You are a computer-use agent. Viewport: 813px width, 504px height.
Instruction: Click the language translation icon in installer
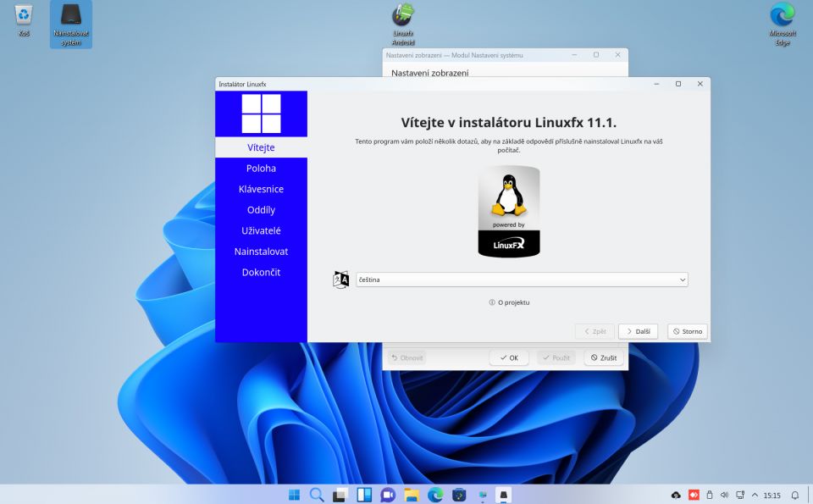pos(340,280)
